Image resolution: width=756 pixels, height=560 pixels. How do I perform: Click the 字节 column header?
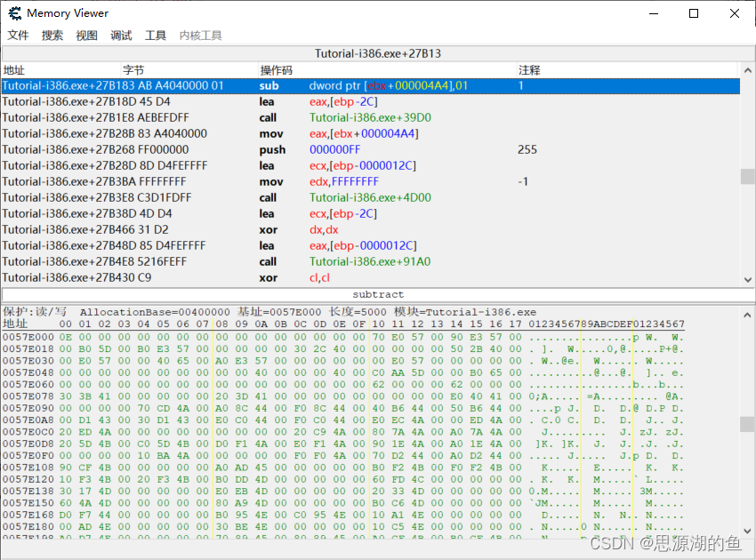coord(189,70)
